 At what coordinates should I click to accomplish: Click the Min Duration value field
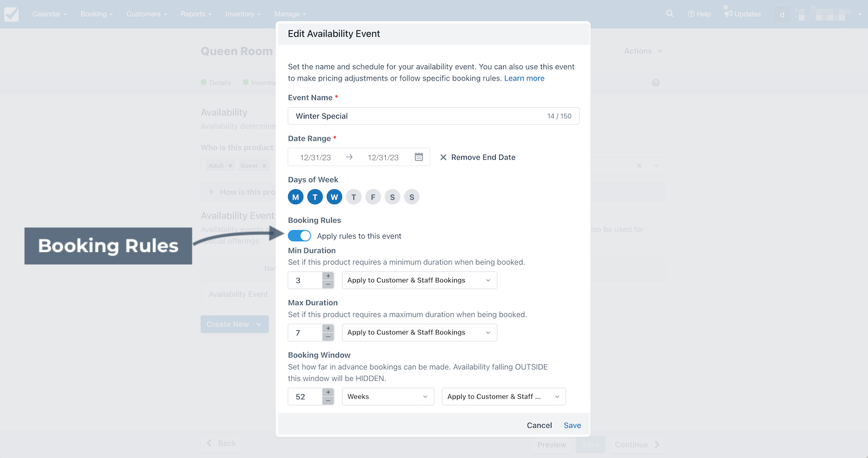coord(305,280)
